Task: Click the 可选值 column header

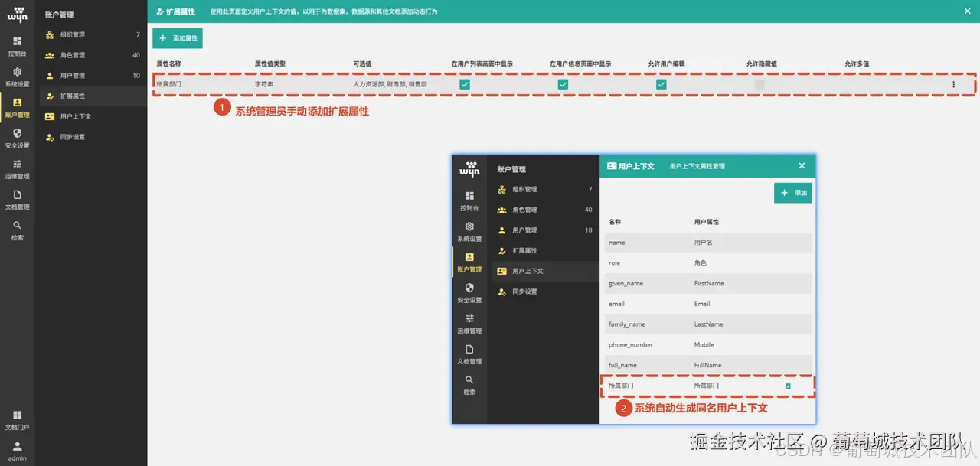Action: click(362, 64)
